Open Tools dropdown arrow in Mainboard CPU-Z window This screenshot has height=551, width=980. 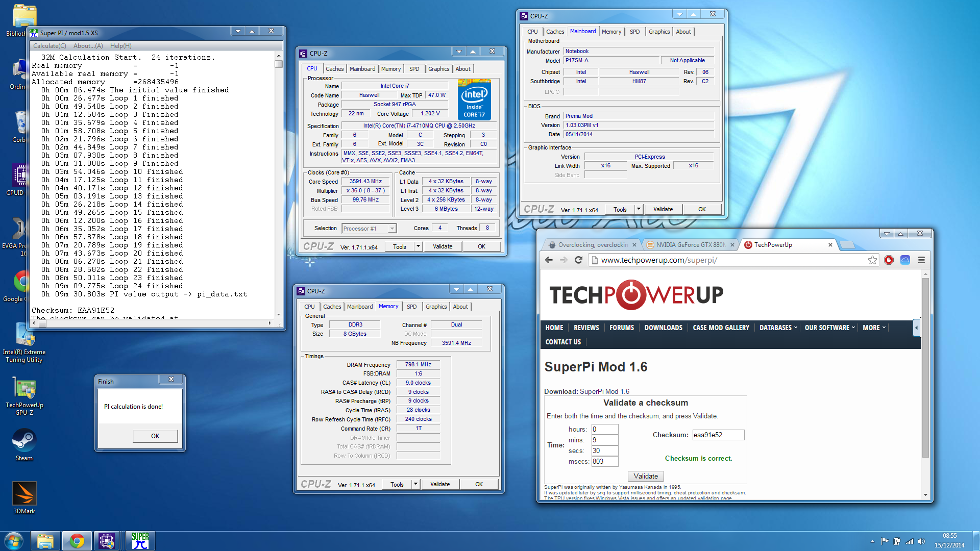pos(638,209)
